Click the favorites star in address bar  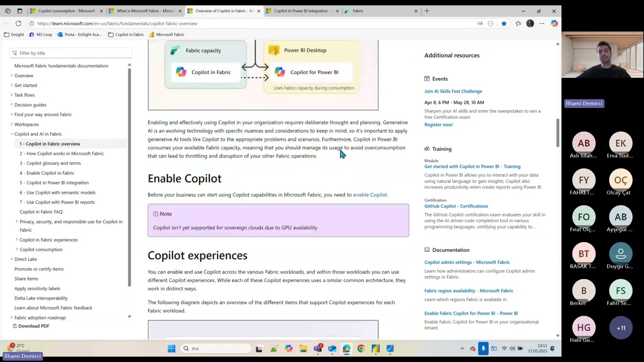coord(504,23)
